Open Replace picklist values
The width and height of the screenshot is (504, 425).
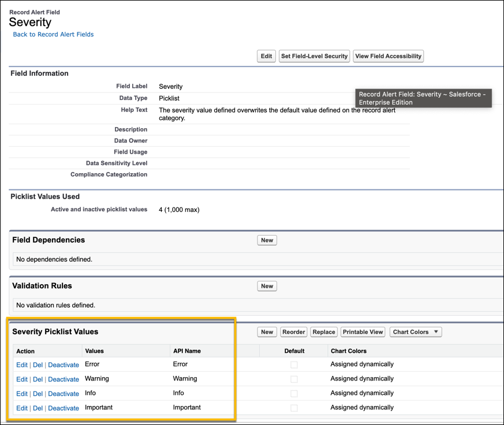tap(324, 332)
